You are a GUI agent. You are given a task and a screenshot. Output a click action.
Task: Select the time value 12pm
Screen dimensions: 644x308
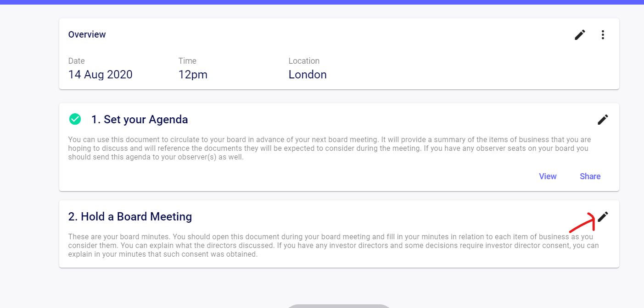[193, 75]
